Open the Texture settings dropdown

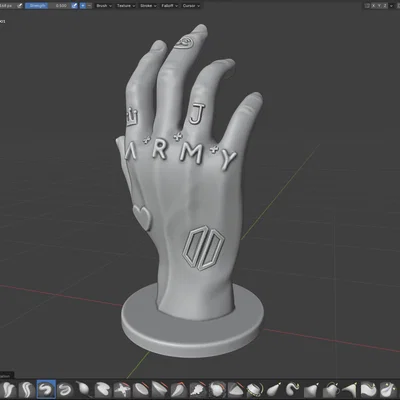[x=126, y=6]
